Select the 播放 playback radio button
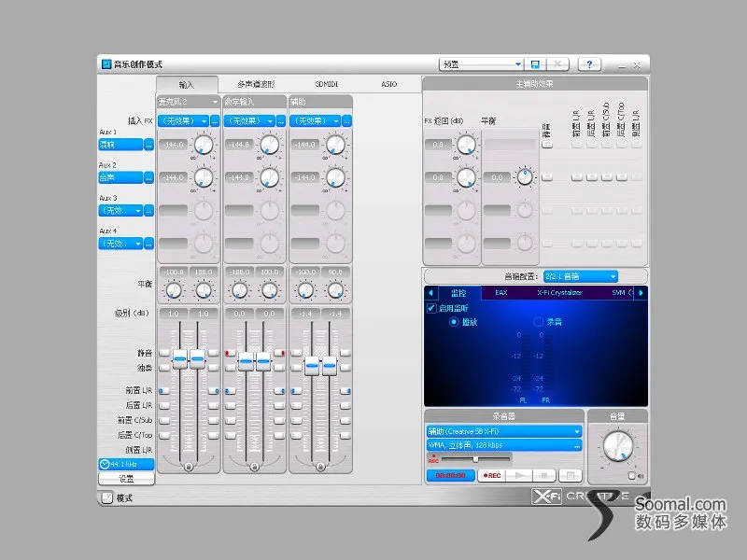Viewport: 747px width, 560px height. pos(454,322)
